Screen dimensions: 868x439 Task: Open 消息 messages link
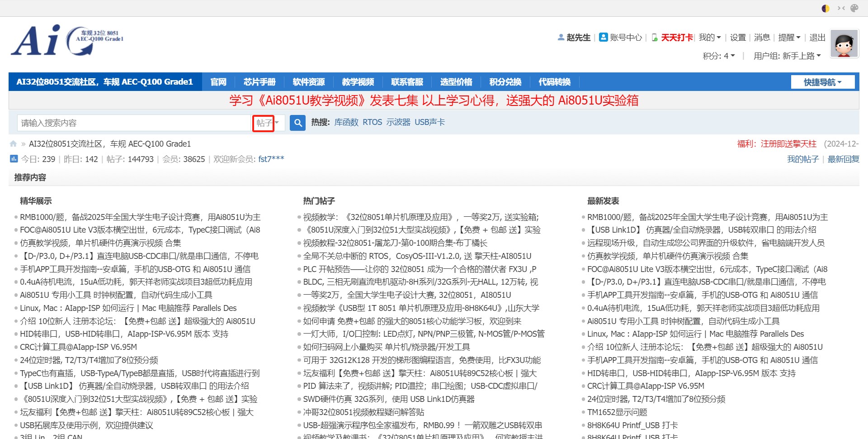coord(762,38)
